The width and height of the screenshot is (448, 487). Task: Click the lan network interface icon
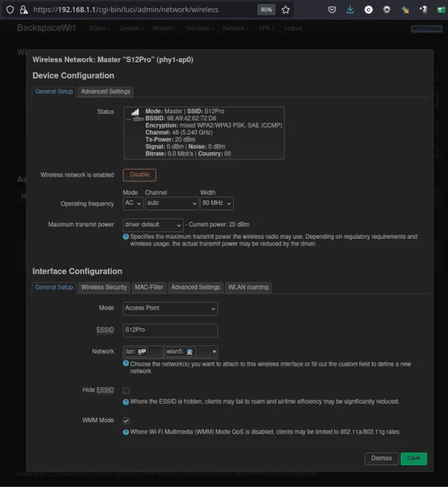[142, 352]
